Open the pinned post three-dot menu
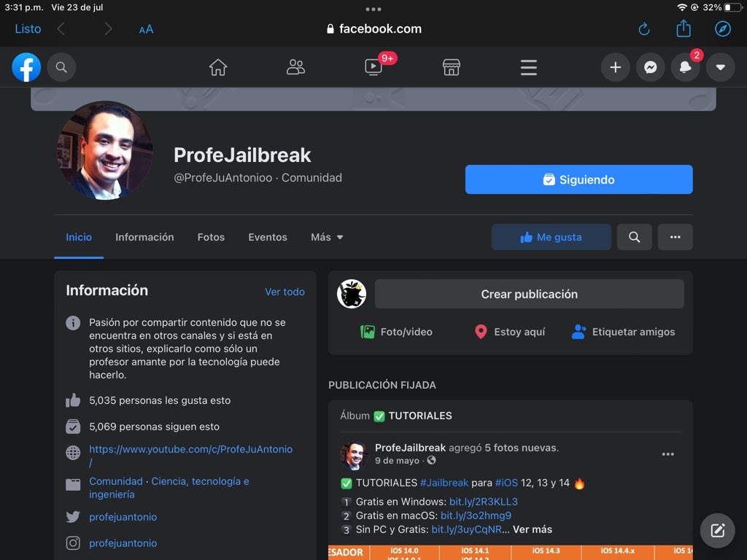This screenshot has height=560, width=747. click(x=668, y=454)
